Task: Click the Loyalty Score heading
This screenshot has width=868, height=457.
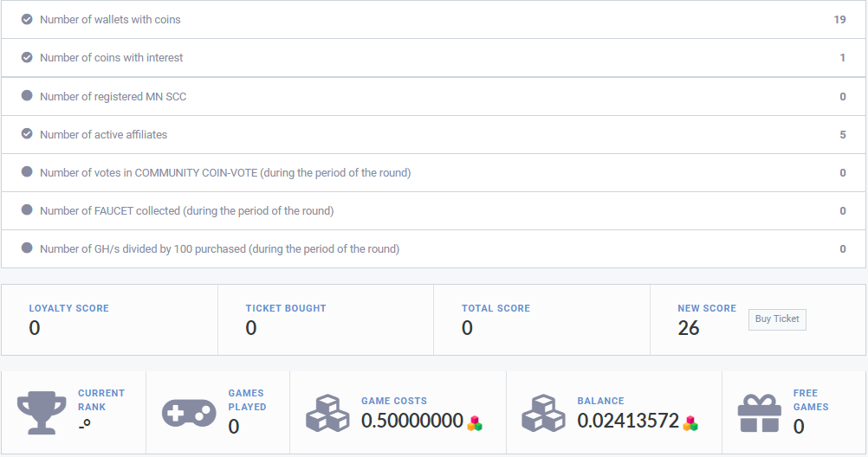Action: 69,308
